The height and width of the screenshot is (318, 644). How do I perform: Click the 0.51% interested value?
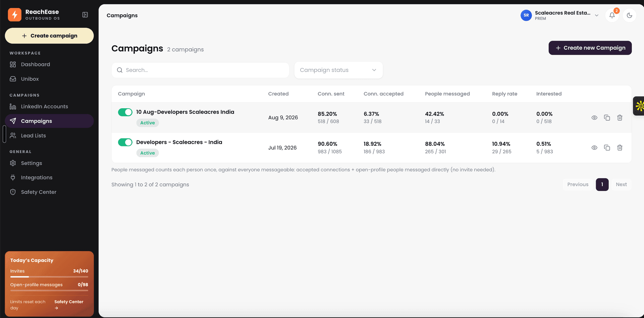click(544, 144)
